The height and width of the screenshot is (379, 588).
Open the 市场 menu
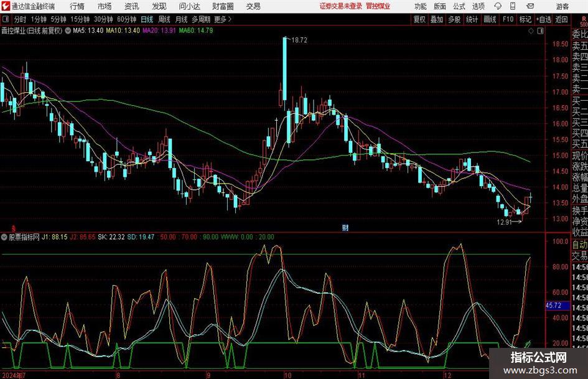click(x=105, y=6)
